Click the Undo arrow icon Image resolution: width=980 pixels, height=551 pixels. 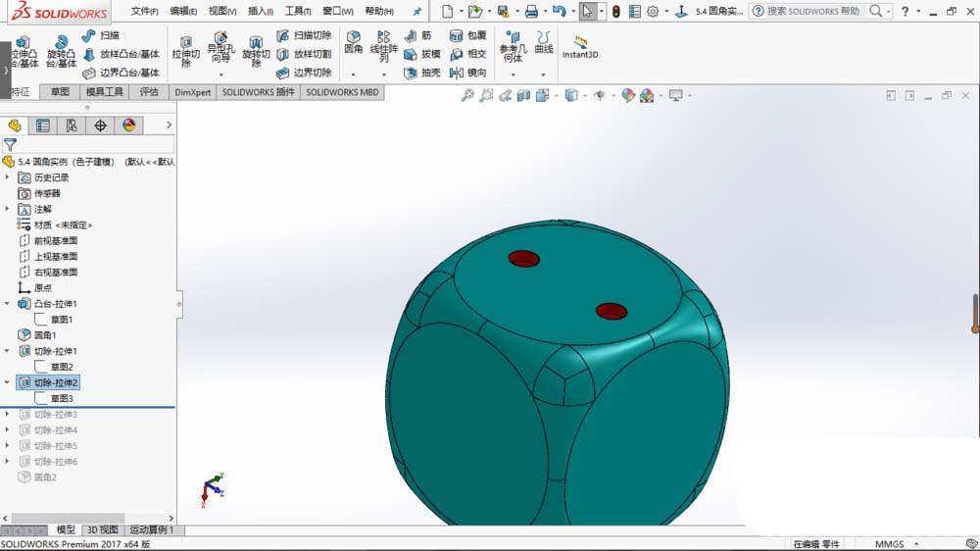coord(559,11)
